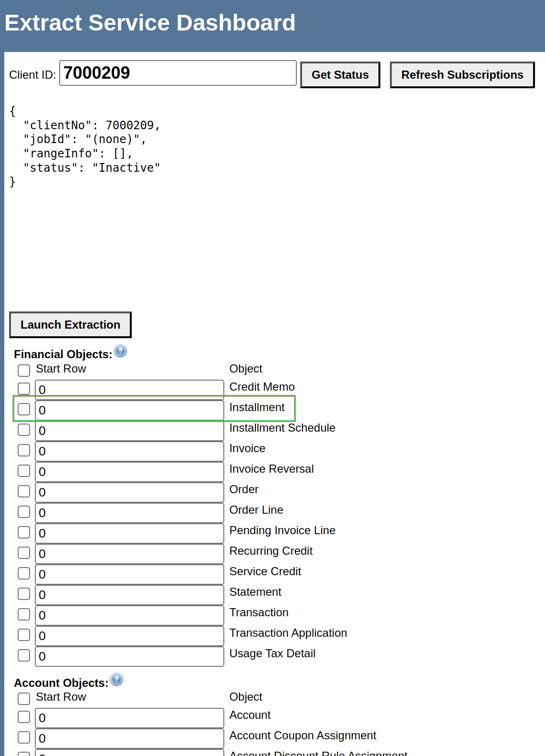The width and height of the screenshot is (545, 756).
Task: Click the Credit Memo start row field
Action: (129, 390)
